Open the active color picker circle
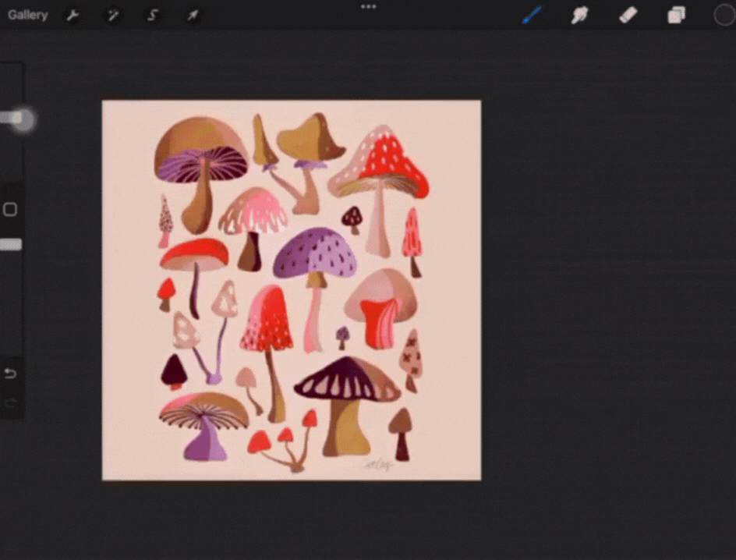The width and height of the screenshot is (736, 560). pyautogui.click(x=722, y=15)
